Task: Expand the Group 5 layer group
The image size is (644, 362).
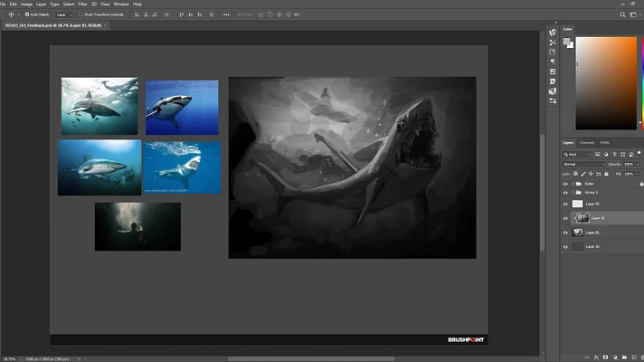Action: tap(573, 192)
